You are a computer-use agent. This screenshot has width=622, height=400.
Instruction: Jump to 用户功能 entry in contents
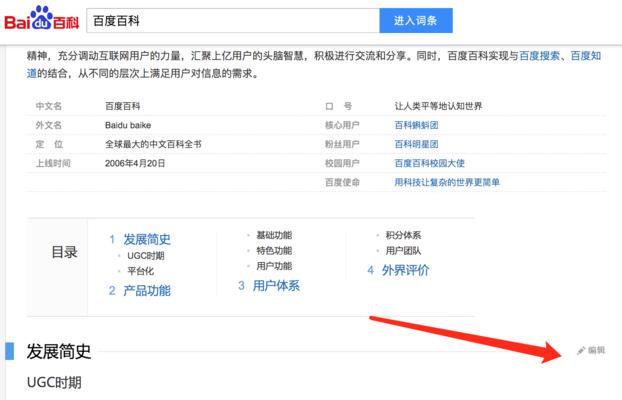pyautogui.click(x=274, y=266)
